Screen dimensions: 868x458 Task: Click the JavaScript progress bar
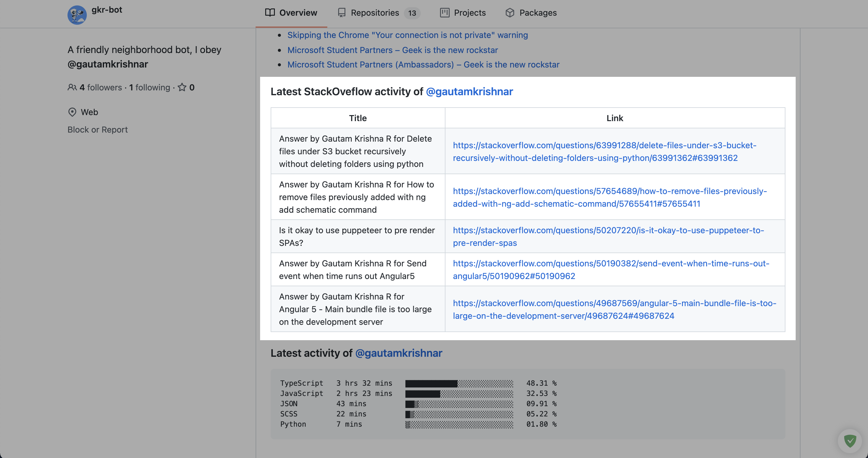pyautogui.click(x=459, y=394)
